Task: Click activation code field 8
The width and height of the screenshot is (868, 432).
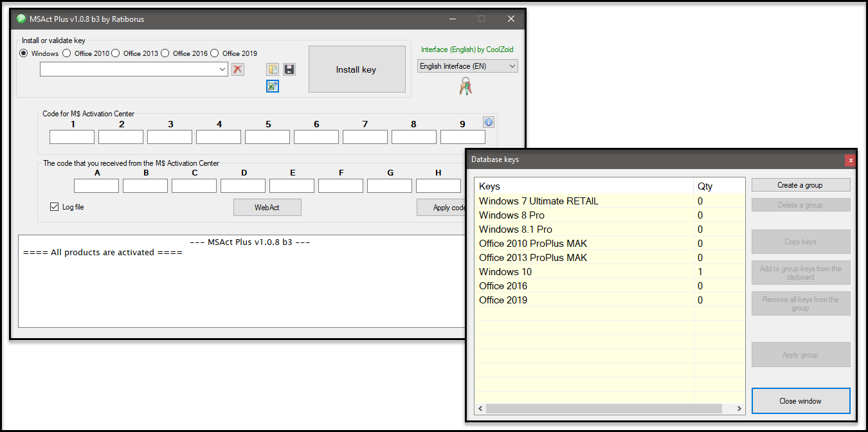Action: (414, 137)
